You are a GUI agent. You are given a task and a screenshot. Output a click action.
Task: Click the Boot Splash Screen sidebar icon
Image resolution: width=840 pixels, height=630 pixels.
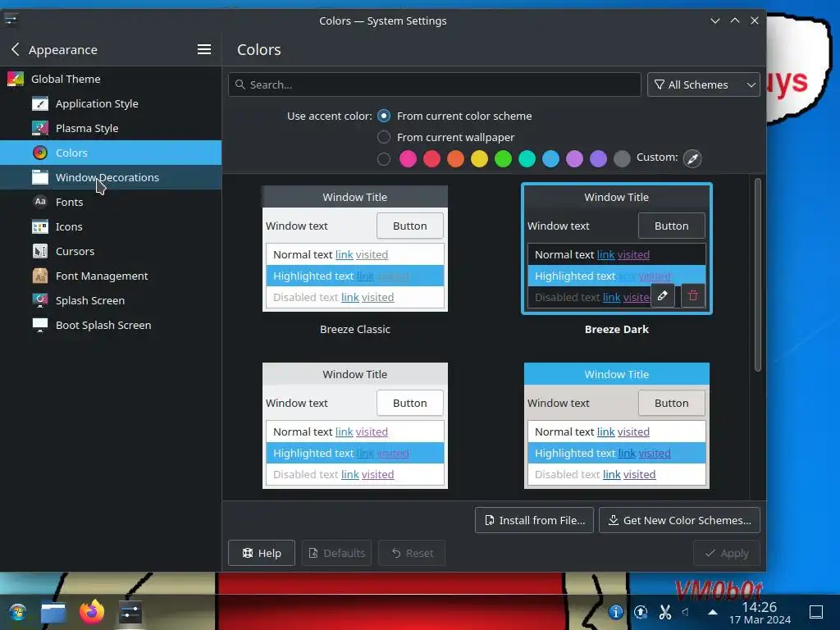(x=40, y=325)
